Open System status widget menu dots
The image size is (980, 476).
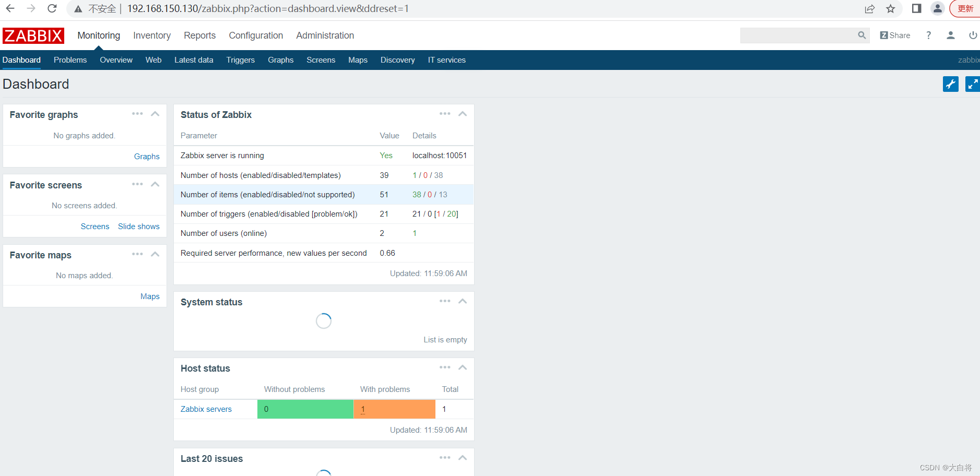tap(445, 301)
